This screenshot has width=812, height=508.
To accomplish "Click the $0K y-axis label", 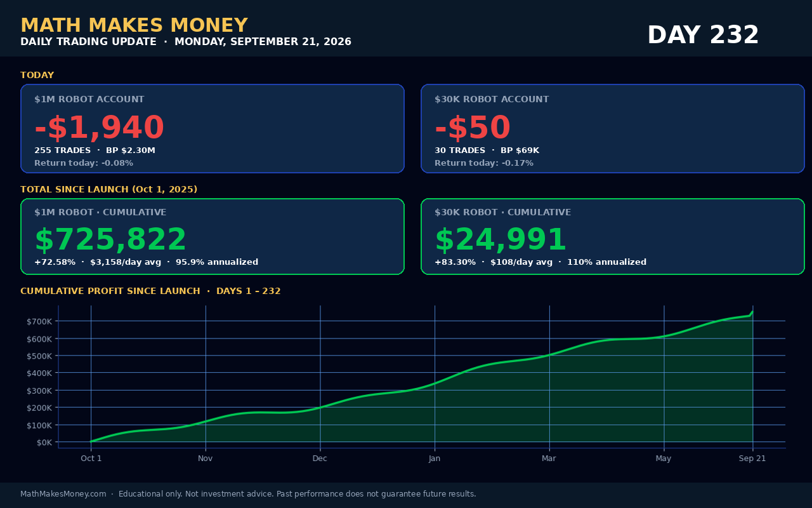I will tap(44, 443).
